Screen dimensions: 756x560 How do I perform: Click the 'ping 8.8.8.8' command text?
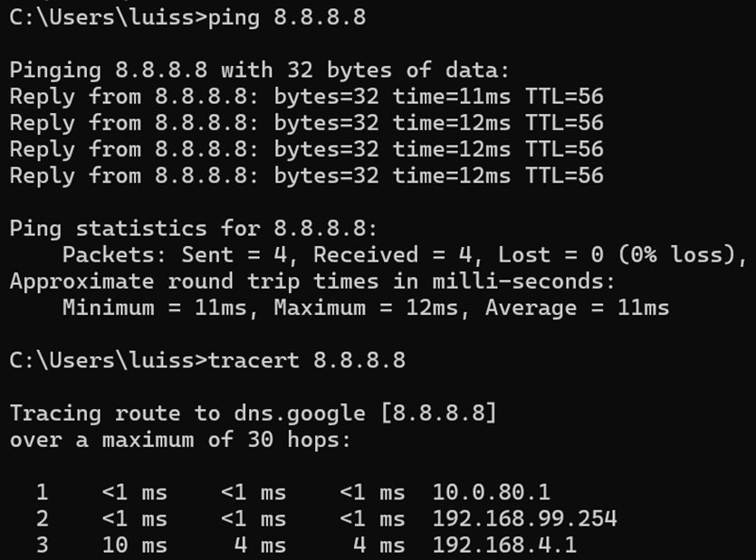point(287,18)
